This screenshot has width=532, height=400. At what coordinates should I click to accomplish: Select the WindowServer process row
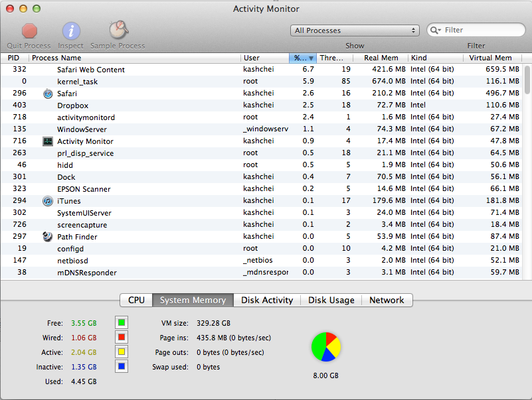pos(261,129)
